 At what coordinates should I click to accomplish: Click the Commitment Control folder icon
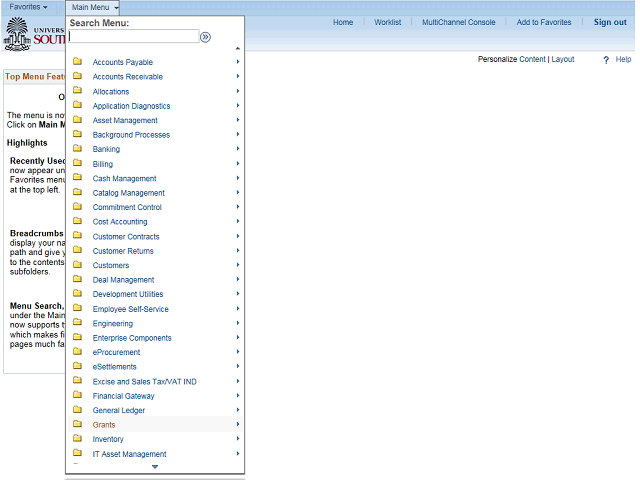point(78,207)
